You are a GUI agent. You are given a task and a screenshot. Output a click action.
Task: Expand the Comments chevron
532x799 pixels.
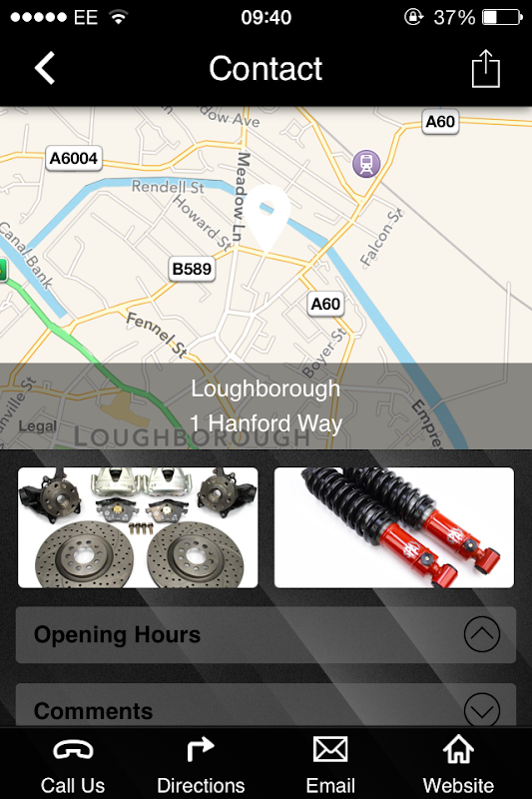click(x=482, y=710)
